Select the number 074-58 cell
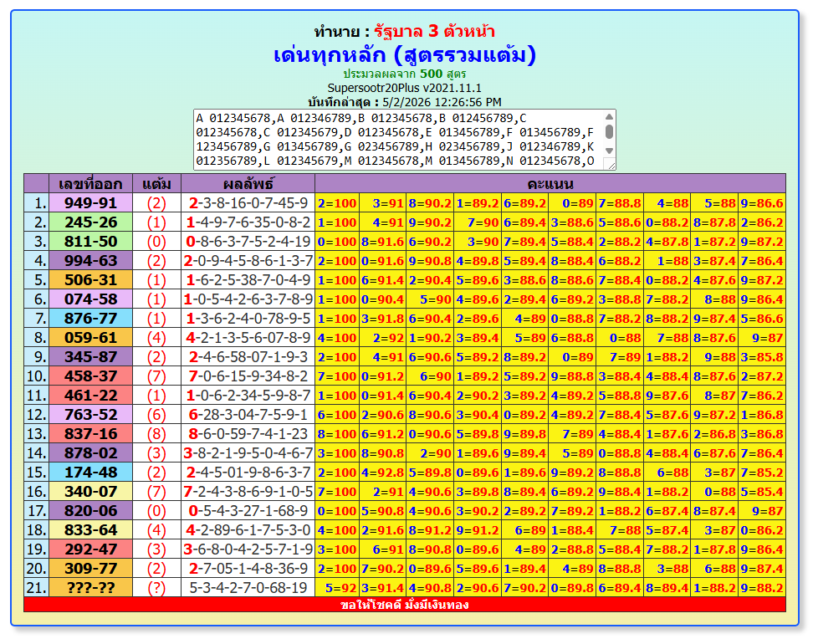 click(x=90, y=299)
